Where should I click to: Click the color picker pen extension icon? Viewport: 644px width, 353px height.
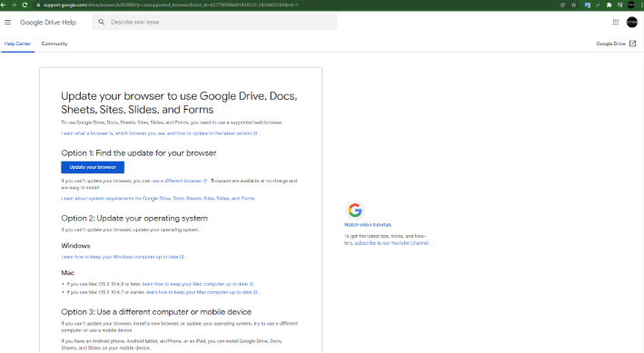tap(598, 5)
